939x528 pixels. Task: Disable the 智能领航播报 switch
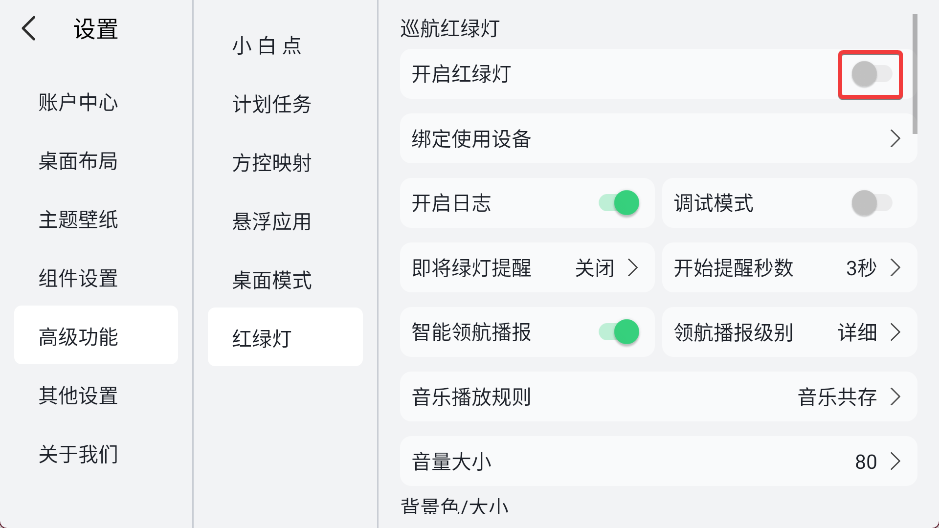pos(619,332)
